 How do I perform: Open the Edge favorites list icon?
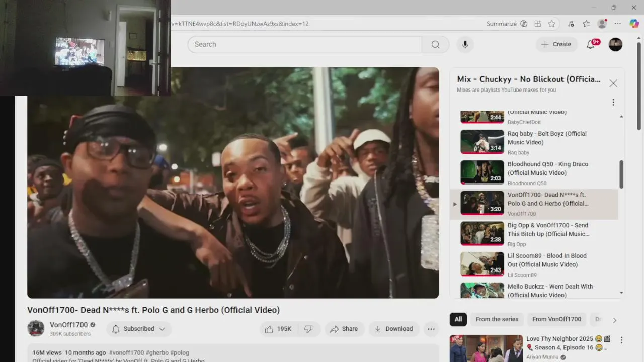coord(586,24)
